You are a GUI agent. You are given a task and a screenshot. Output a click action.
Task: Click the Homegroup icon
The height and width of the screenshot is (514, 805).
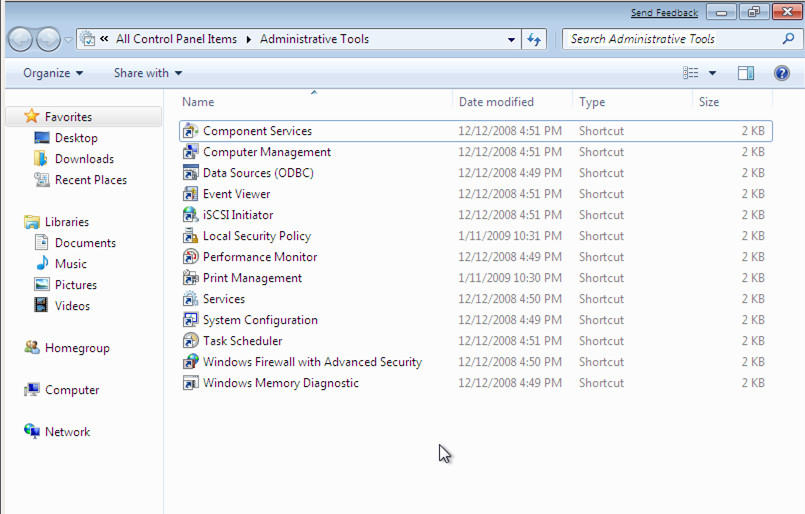coord(32,348)
